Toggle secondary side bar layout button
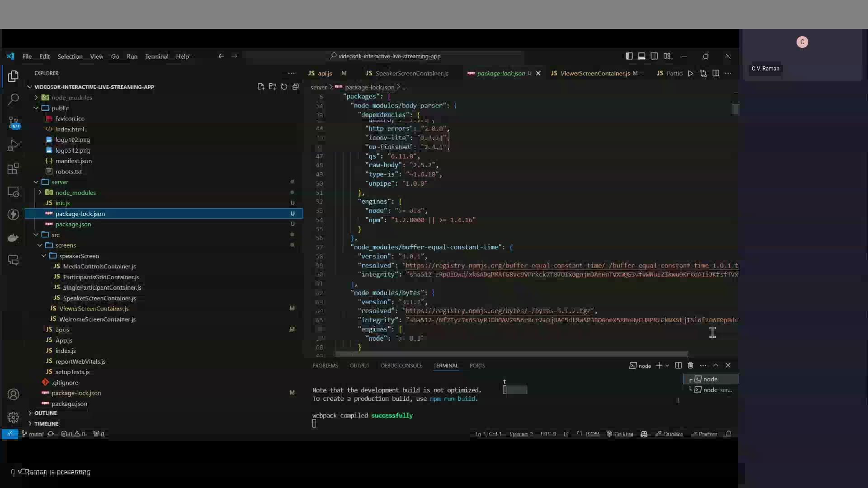The height and width of the screenshot is (488, 868). click(654, 56)
